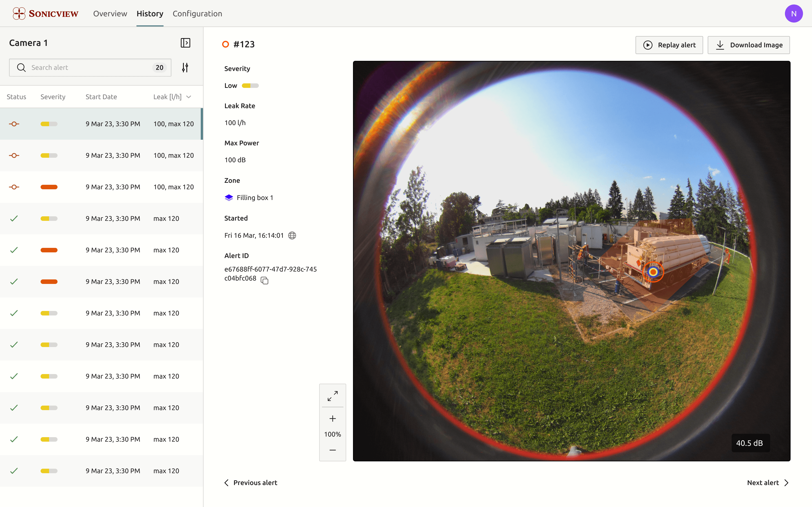
Task: Zoom in with the plus icon
Action: coord(332,419)
